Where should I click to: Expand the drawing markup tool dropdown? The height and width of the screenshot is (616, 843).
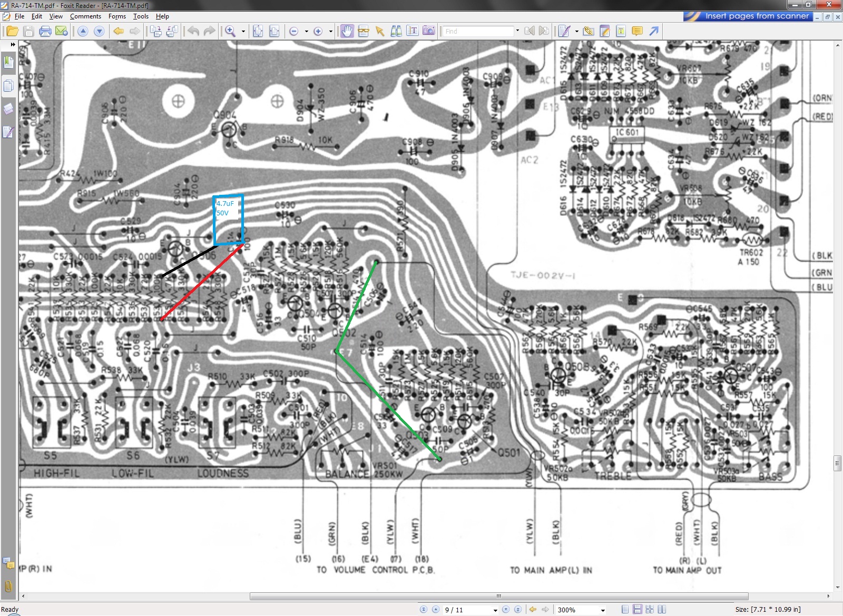pyautogui.click(x=577, y=31)
